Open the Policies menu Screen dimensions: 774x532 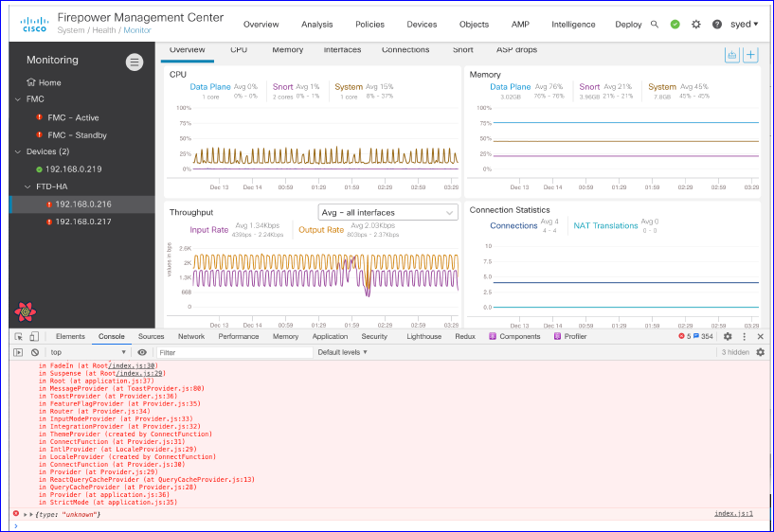click(x=369, y=25)
